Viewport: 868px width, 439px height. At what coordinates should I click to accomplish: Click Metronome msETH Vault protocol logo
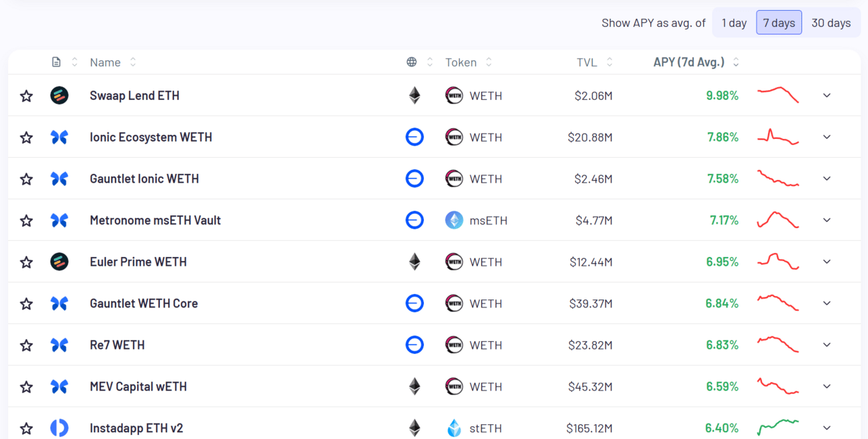click(x=59, y=220)
